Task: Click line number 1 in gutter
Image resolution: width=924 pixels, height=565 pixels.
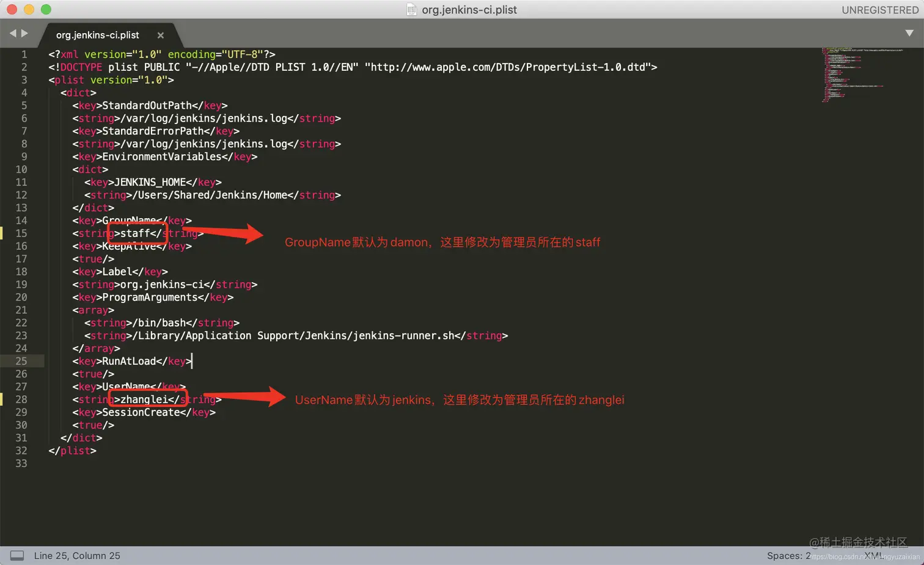Action: pyautogui.click(x=24, y=54)
